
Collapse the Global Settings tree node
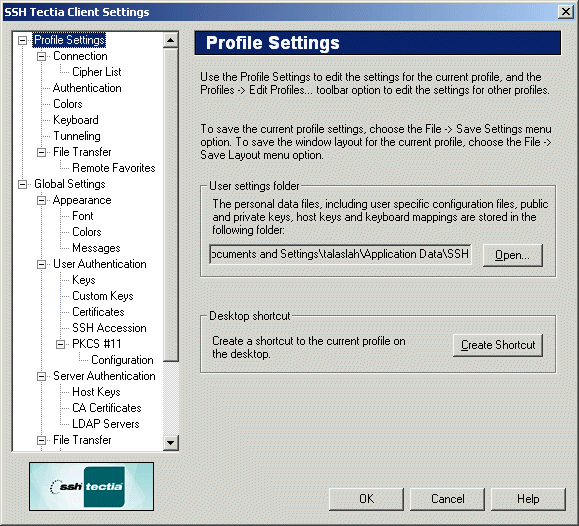point(23,184)
